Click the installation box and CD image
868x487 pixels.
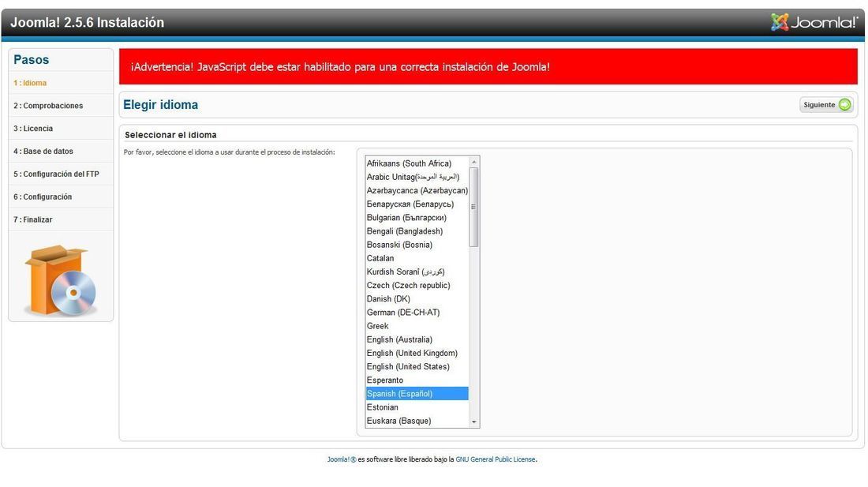coord(61,280)
